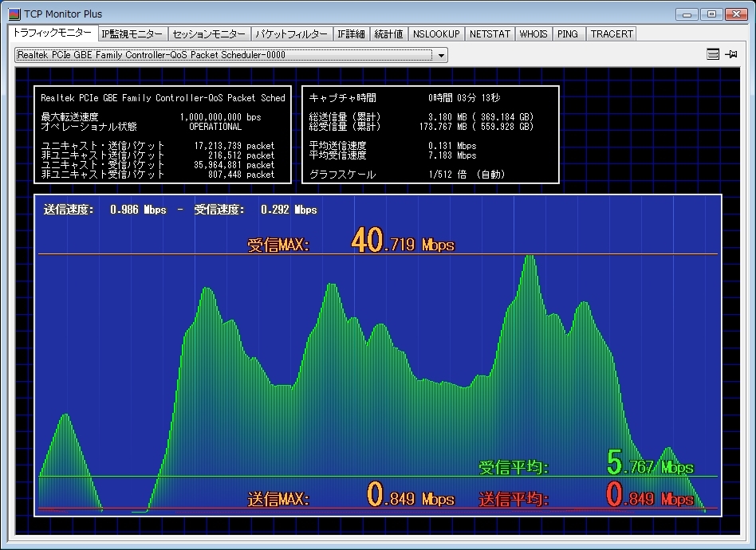Open the PING tab
The height and width of the screenshot is (550, 756).
pos(569,33)
